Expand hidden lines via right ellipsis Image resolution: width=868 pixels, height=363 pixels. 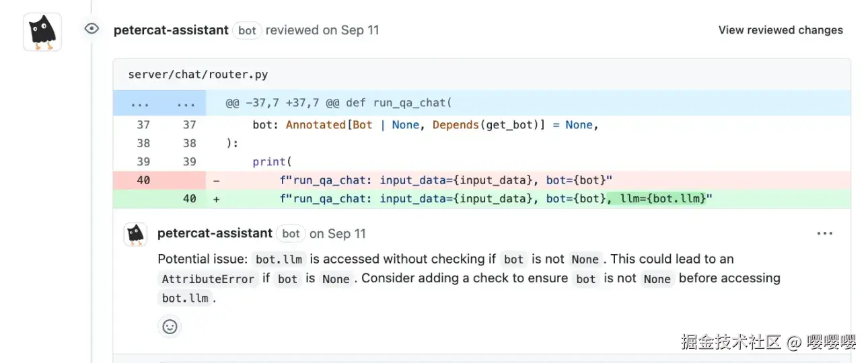(186, 104)
